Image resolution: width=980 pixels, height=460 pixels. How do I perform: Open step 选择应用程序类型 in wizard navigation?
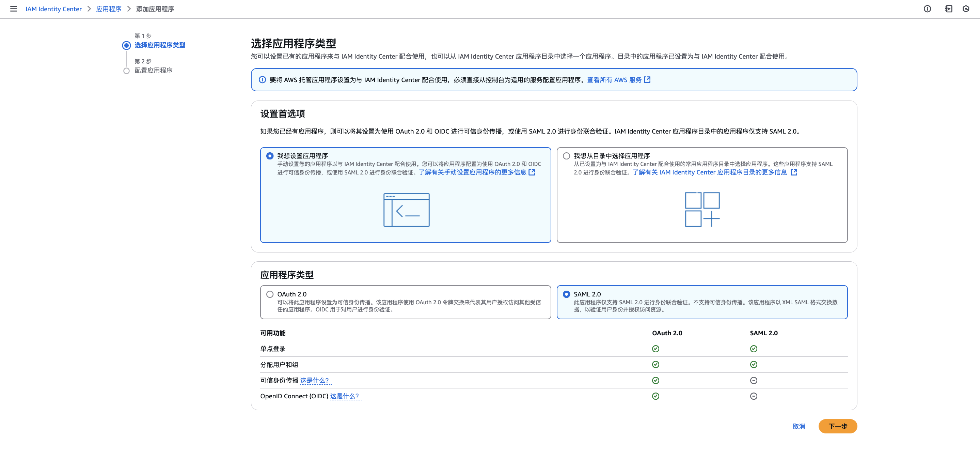[160, 45]
